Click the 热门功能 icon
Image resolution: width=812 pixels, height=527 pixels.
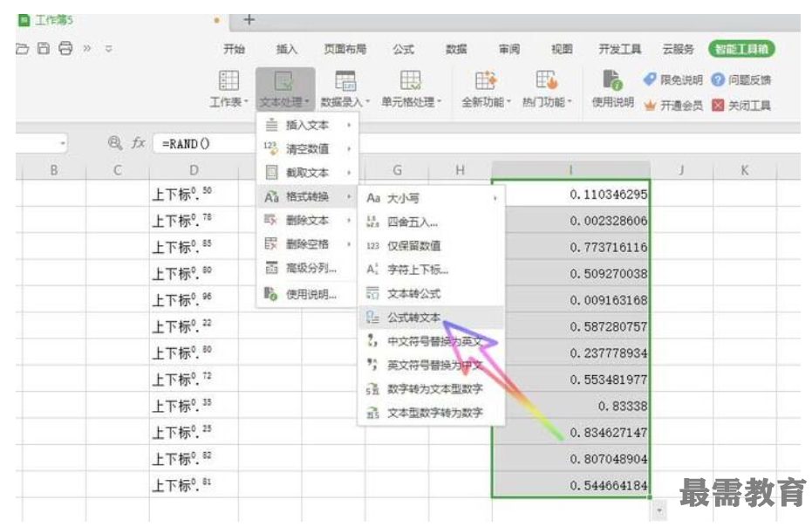(x=546, y=81)
